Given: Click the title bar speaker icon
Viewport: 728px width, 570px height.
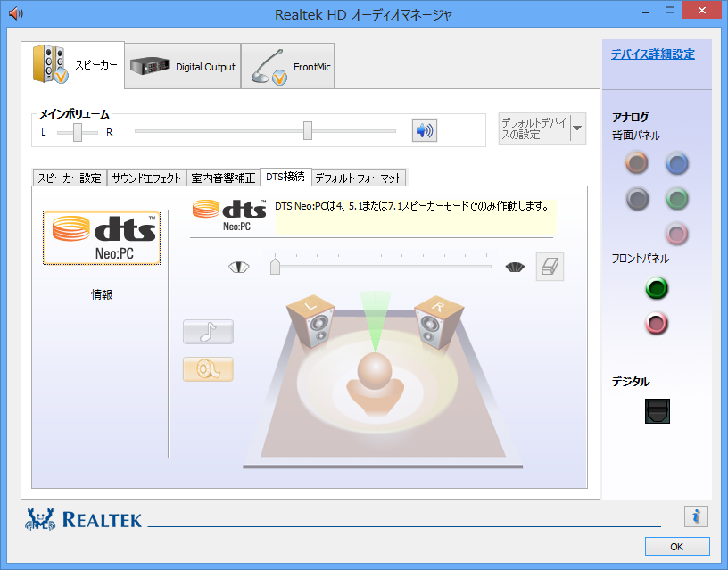Looking at the screenshot, I should [16, 13].
